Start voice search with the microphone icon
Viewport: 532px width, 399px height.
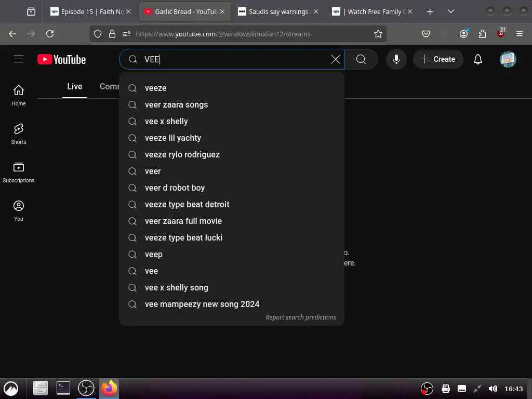[396, 59]
